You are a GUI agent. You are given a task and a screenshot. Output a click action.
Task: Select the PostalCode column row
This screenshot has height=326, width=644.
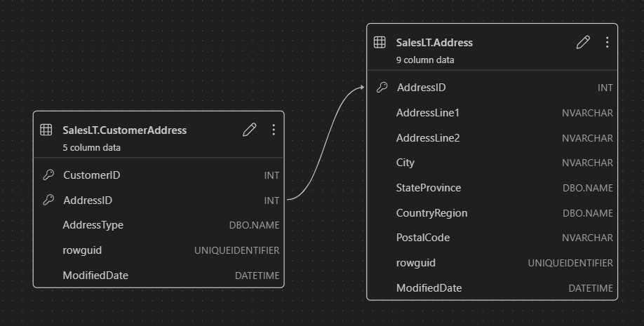[492, 238]
